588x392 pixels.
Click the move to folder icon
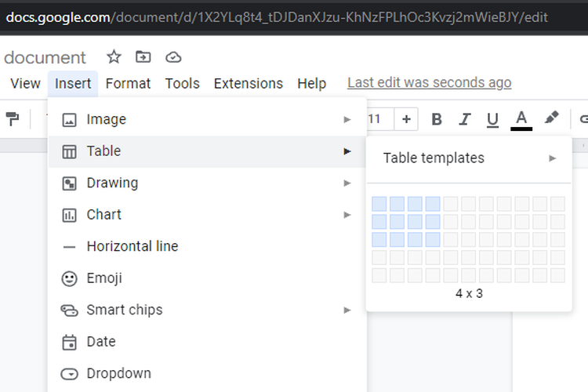(143, 57)
